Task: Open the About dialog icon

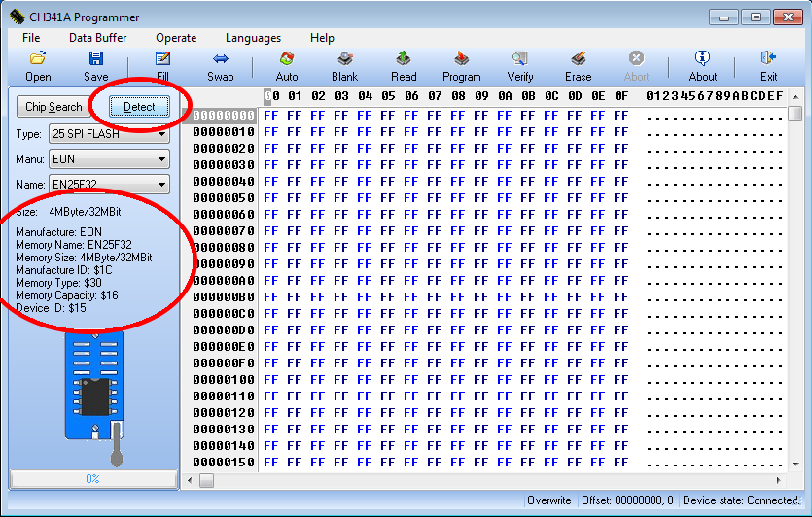Action: click(703, 58)
